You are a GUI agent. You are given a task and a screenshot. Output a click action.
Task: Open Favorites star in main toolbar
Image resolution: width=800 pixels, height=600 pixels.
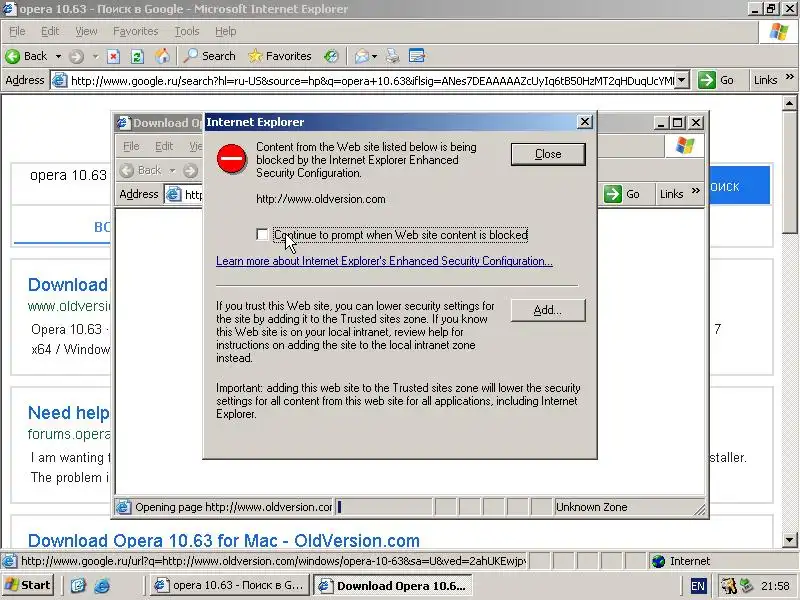(280, 56)
